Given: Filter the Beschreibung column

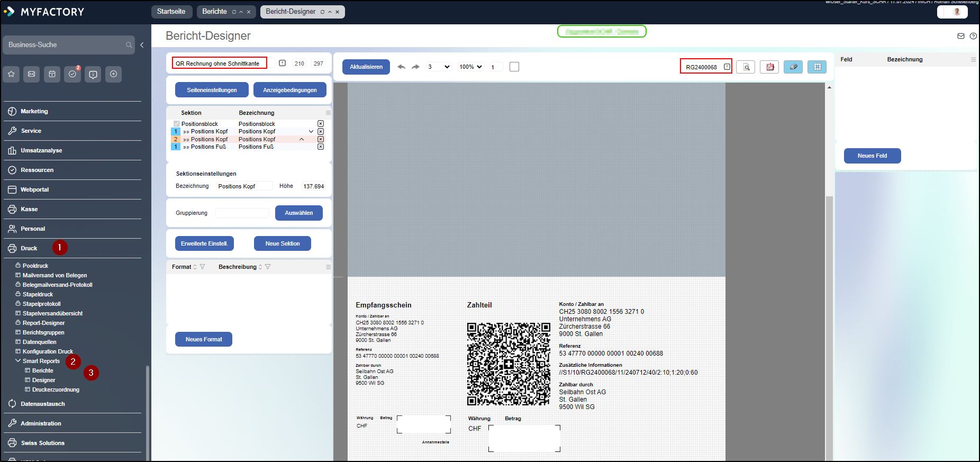Looking at the screenshot, I should [x=268, y=267].
